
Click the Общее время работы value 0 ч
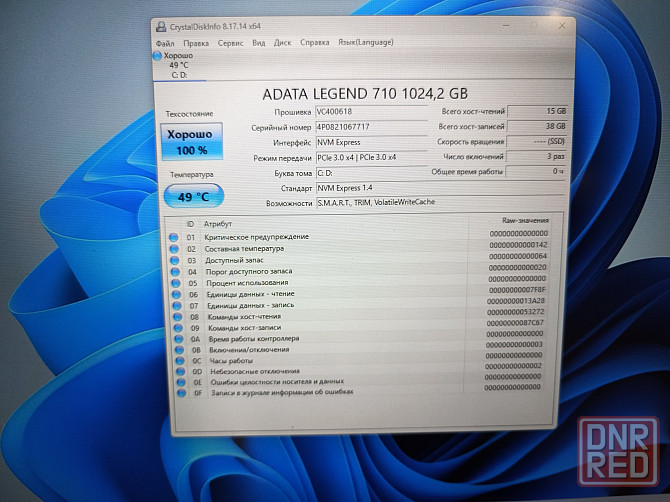click(536, 171)
